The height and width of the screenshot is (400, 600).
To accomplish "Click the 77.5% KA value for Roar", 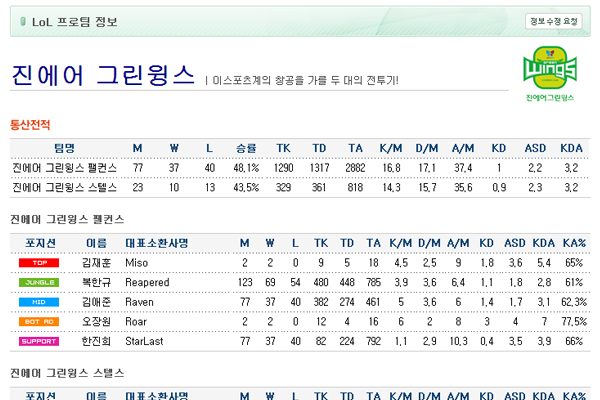I will 574,322.
